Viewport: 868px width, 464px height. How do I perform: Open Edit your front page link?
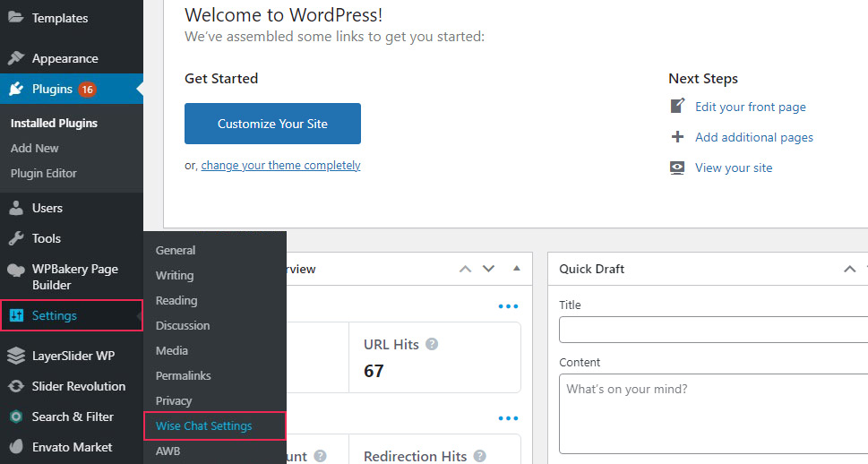pyautogui.click(x=750, y=107)
